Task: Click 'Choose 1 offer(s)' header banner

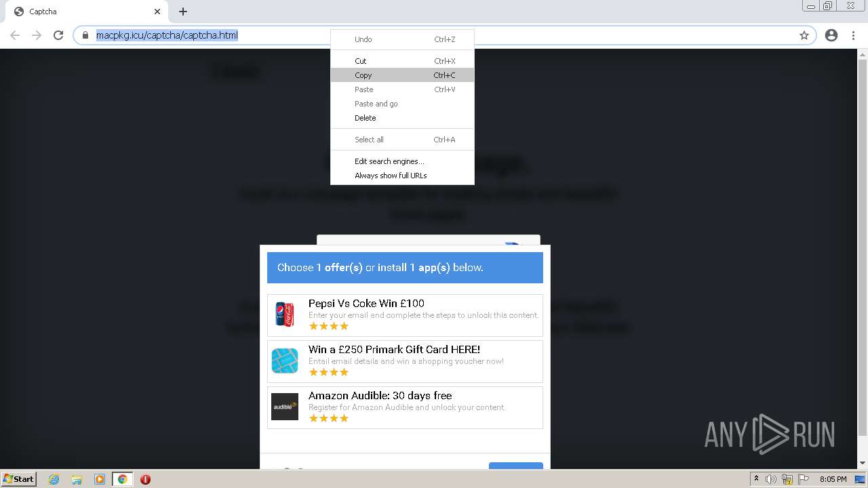Action: click(x=405, y=268)
